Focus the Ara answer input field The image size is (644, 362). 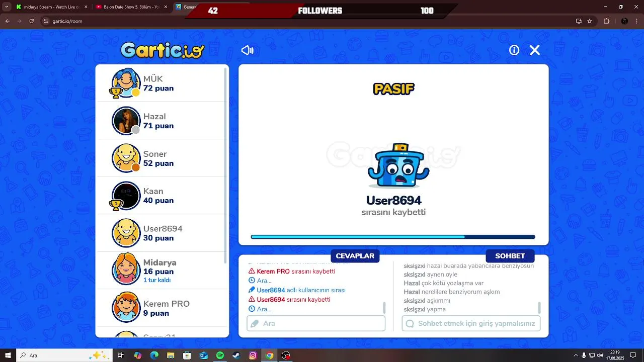point(316,323)
